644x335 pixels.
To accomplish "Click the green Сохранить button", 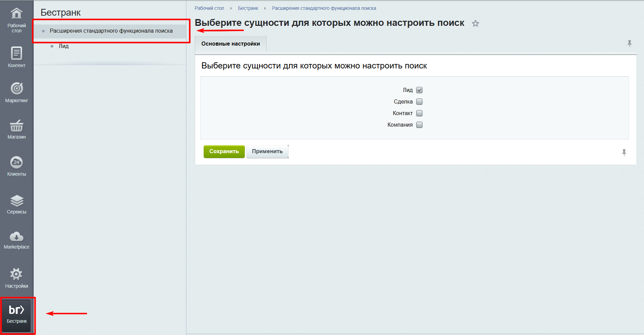I will pos(224,151).
